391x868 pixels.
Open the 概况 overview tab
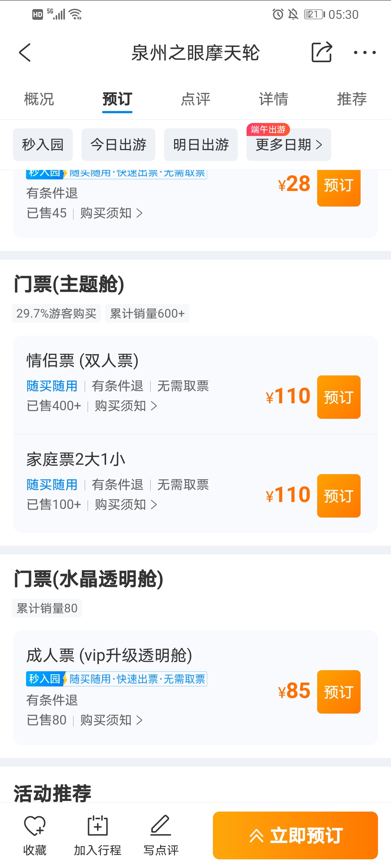point(39,99)
